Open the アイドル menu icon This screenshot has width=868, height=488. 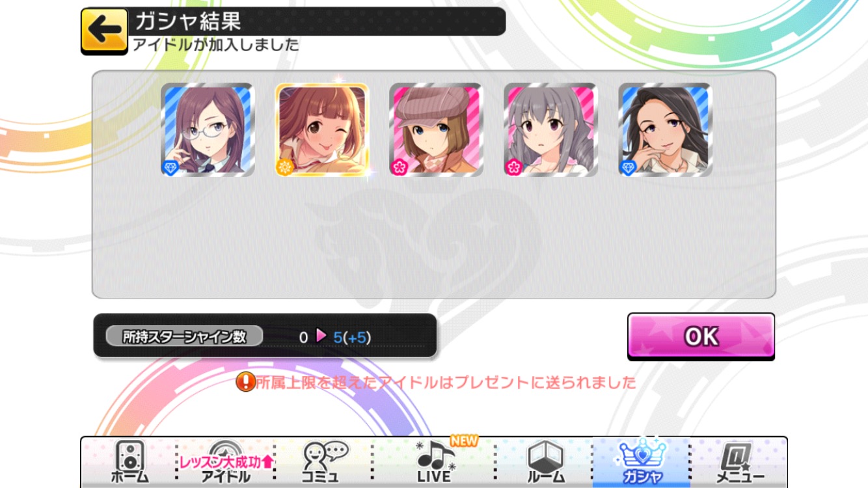point(226,462)
